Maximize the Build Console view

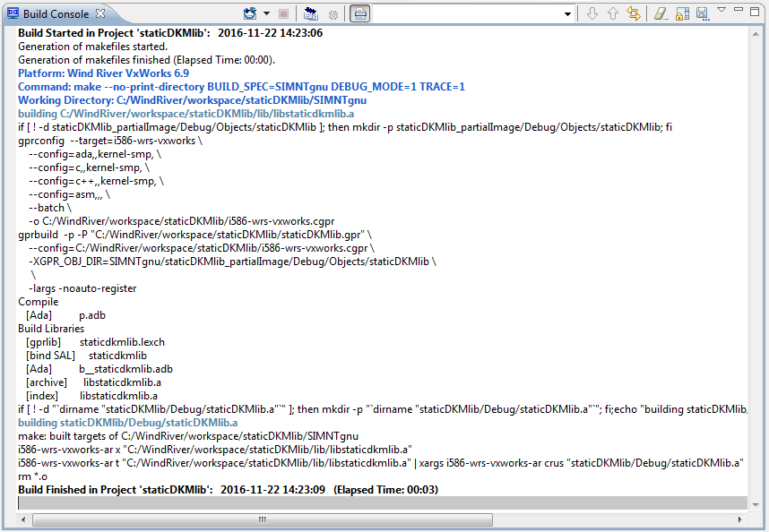pyautogui.click(x=755, y=12)
